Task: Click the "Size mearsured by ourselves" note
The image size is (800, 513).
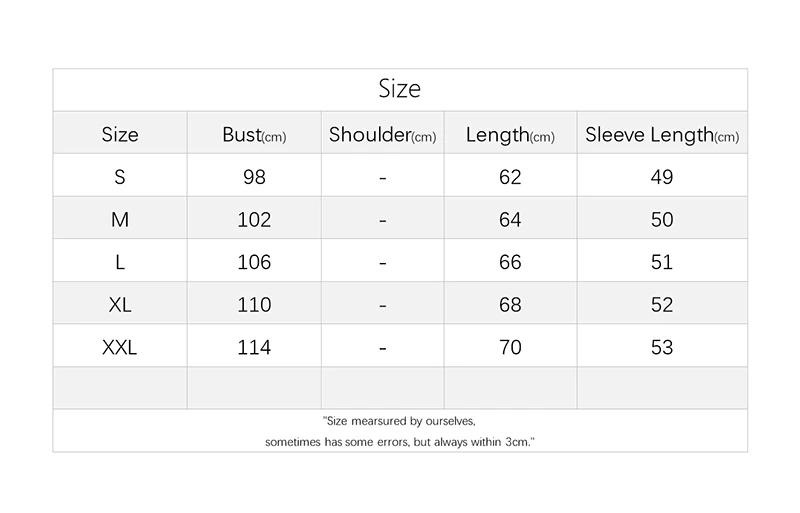Action: click(400, 421)
